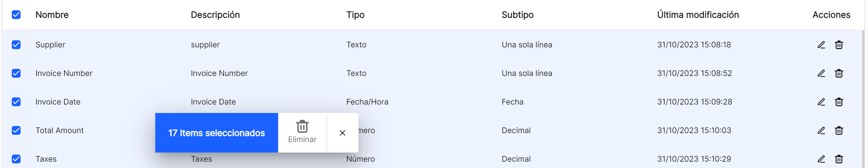Dismiss the 17 items selected bar
This screenshot has width=868, height=168.
[342, 133]
